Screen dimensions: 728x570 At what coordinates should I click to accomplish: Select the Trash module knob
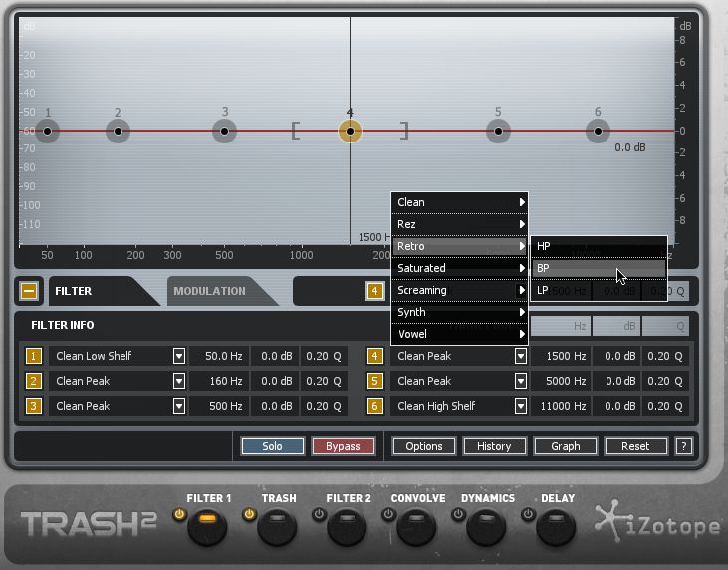point(277,527)
